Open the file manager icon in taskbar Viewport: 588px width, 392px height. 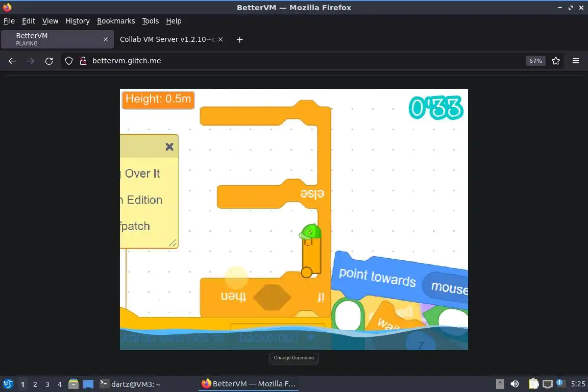[x=73, y=384]
